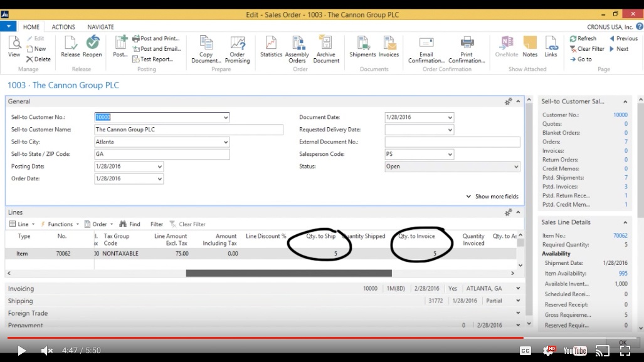
Task: Select the NONTAXABLE cell in line
Action: [120, 254]
